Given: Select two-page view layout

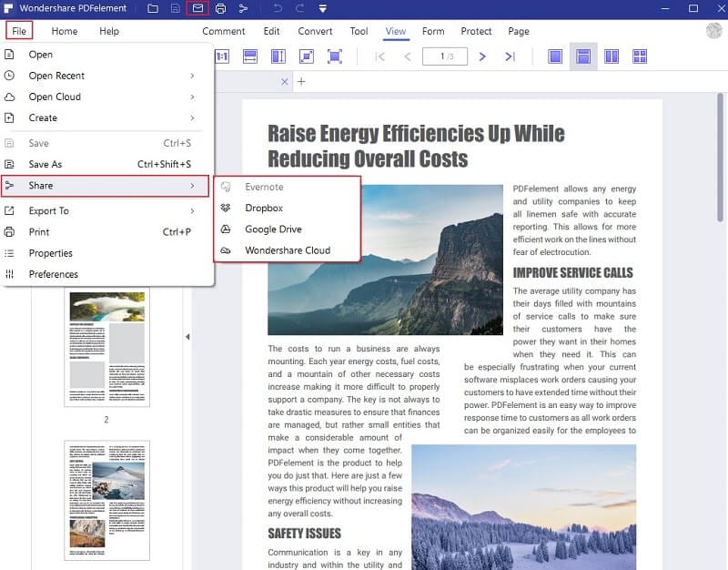Looking at the screenshot, I should point(612,56).
